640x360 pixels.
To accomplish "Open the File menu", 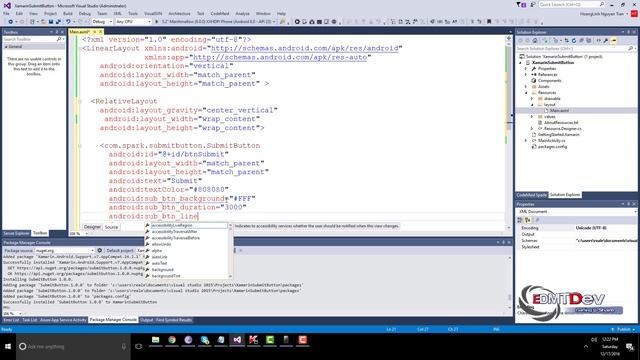I will click(x=6, y=13).
